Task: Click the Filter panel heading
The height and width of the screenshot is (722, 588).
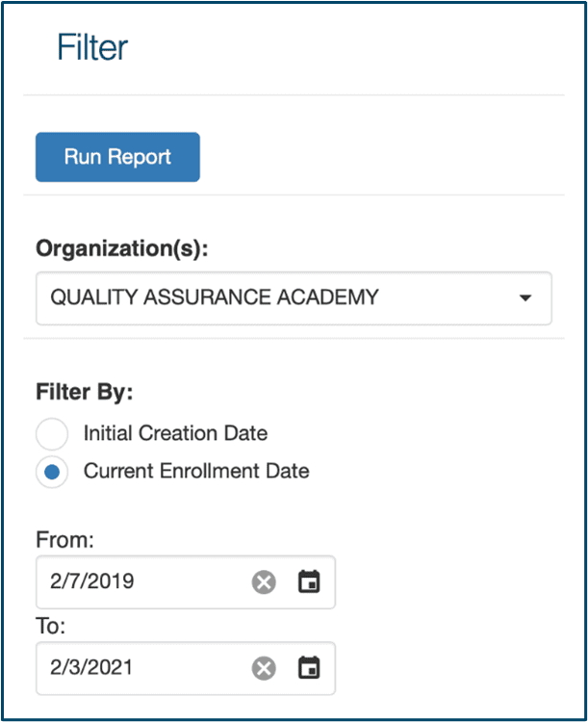Action: 92,47
